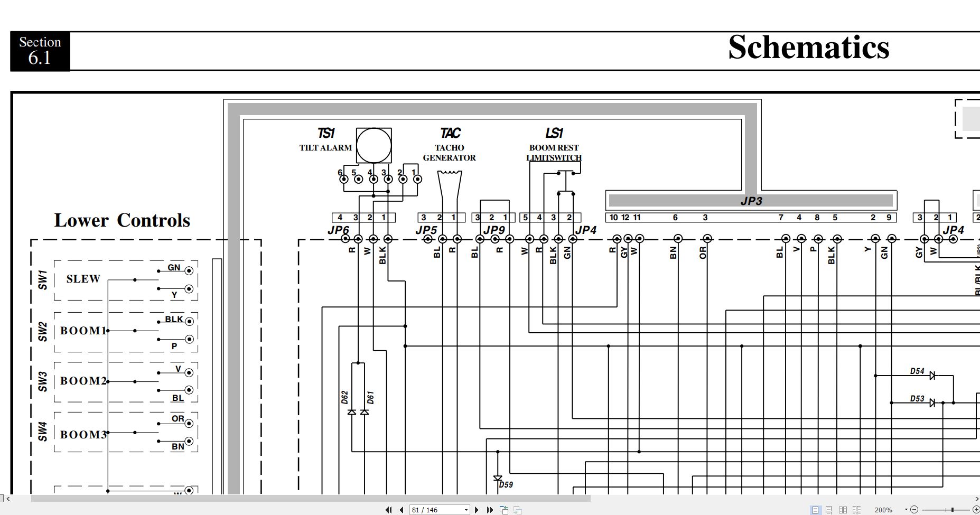
Task: Click the zoom out minus button
Action: (914, 509)
